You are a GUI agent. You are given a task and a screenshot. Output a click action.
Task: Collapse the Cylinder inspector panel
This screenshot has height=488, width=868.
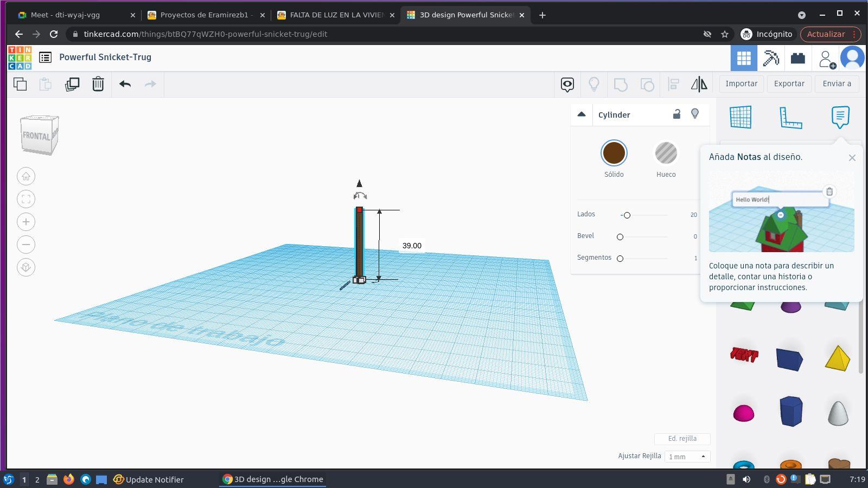tap(582, 114)
